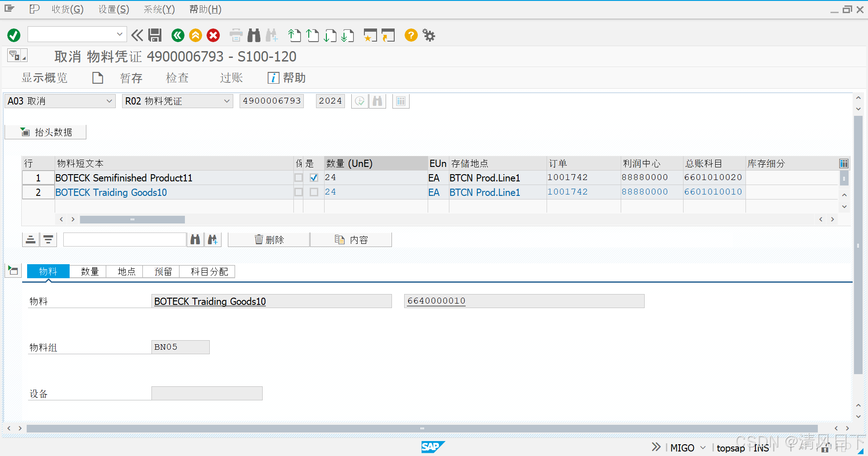Go to Previous Page icon
This screenshot has height=456, width=868.
[x=312, y=35]
